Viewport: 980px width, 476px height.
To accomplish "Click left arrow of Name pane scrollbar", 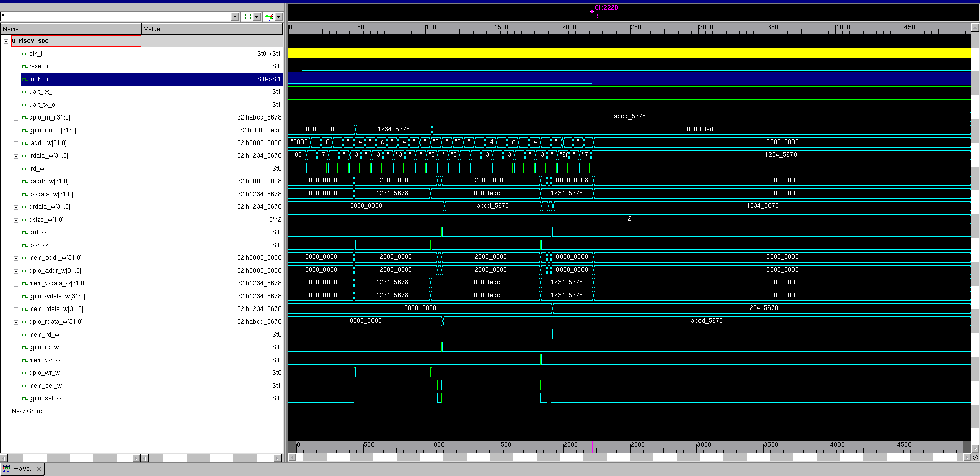I will click(x=3, y=458).
